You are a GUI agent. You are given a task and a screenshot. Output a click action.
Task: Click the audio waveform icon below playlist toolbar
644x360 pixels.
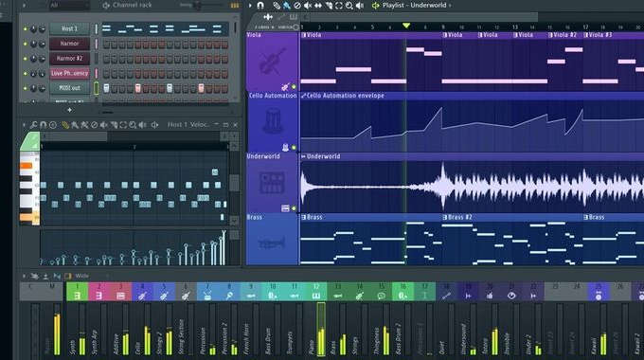point(268,17)
